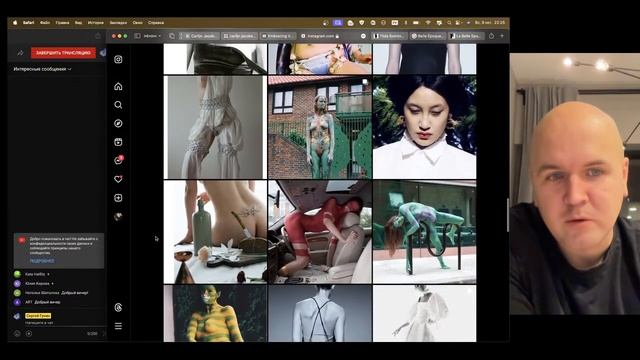Screen dimensions: 640x360
Task: Open История menu
Action: point(96,23)
